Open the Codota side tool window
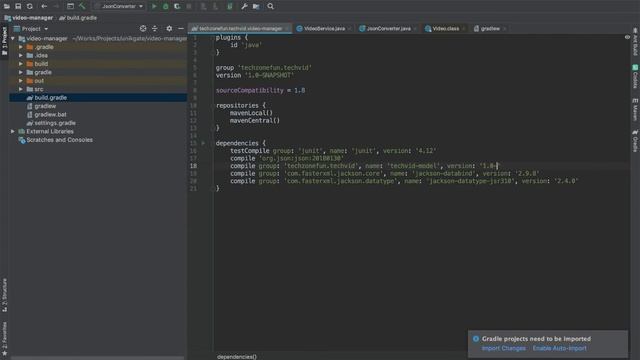640x360 pixels. point(635,77)
